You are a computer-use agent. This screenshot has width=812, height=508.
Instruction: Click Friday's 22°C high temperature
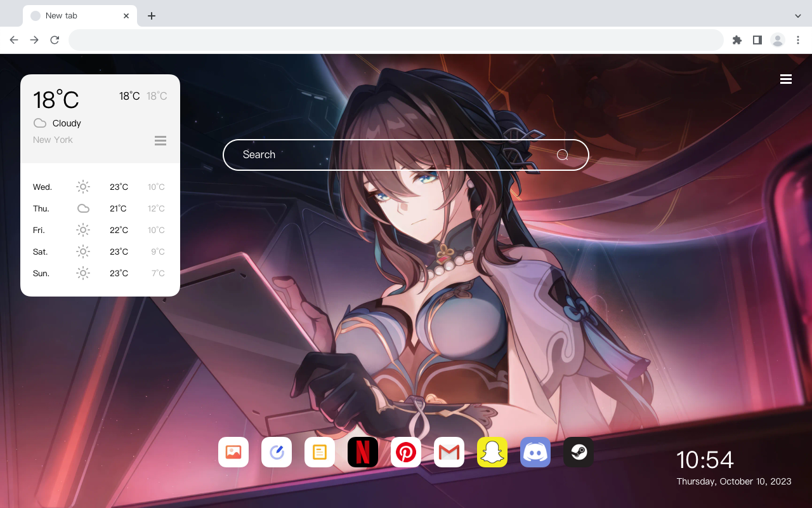(119, 230)
